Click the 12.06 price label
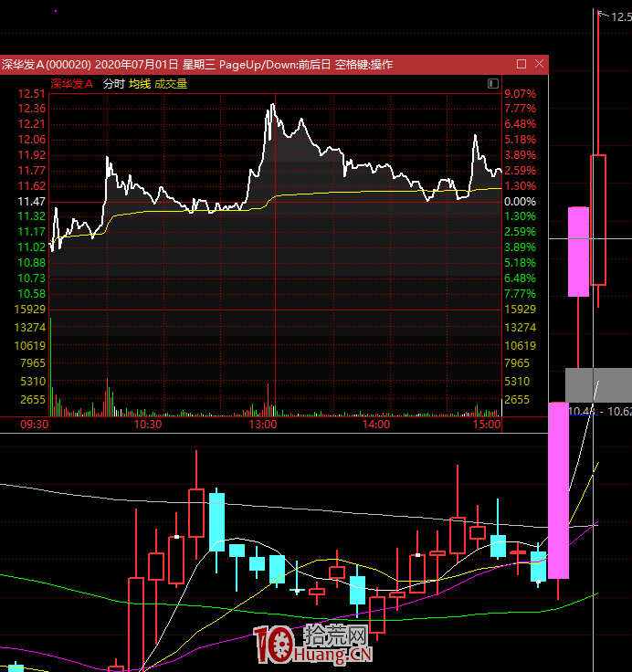 31,140
